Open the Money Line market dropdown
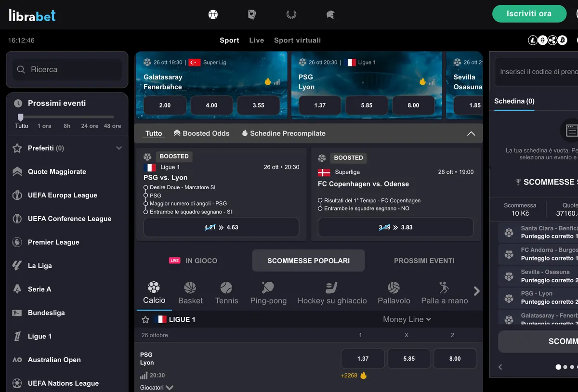 pyautogui.click(x=407, y=319)
